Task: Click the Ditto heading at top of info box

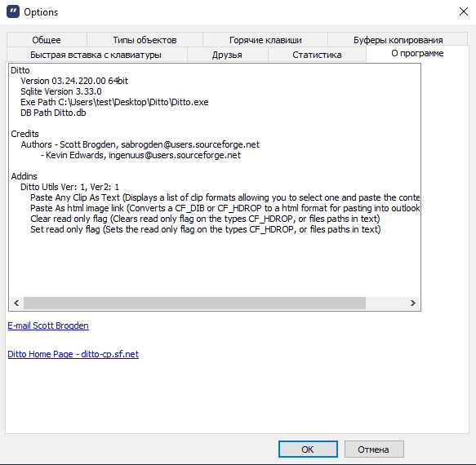Action: coord(20,70)
